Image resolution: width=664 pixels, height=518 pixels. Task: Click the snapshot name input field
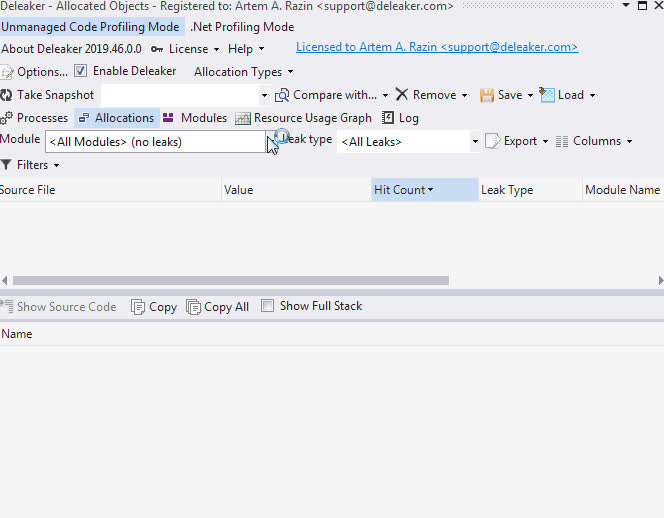coord(180,95)
